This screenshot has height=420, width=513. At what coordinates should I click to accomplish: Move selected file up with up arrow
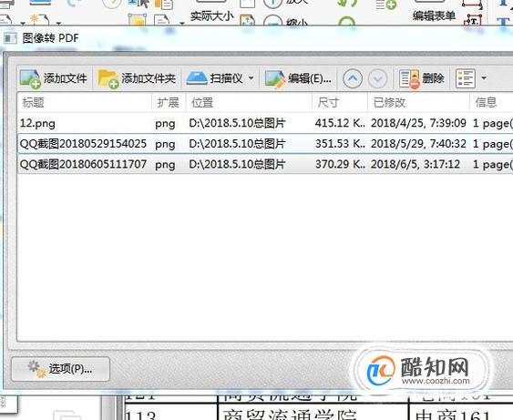pyautogui.click(x=353, y=78)
